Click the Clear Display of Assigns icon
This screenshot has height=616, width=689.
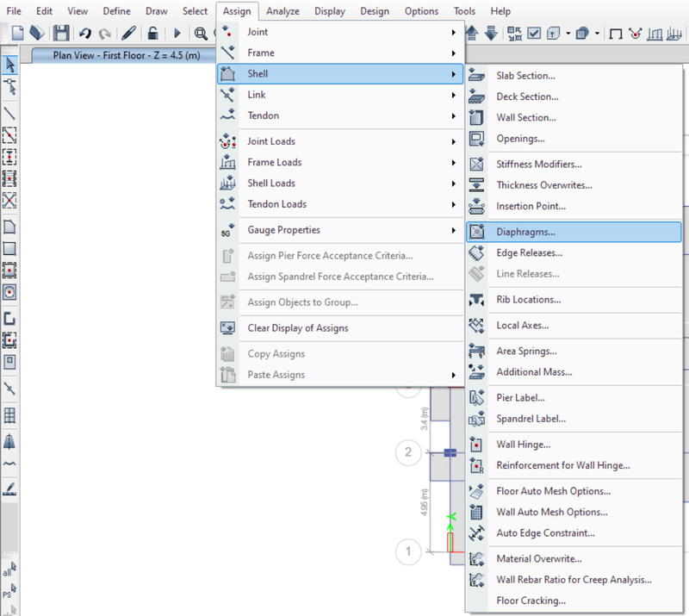(227, 328)
